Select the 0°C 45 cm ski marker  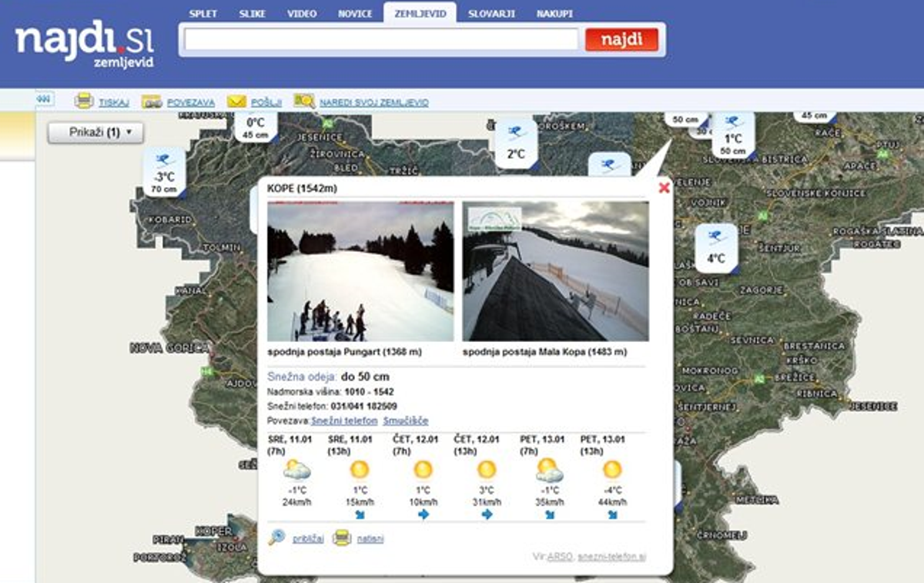click(x=255, y=126)
